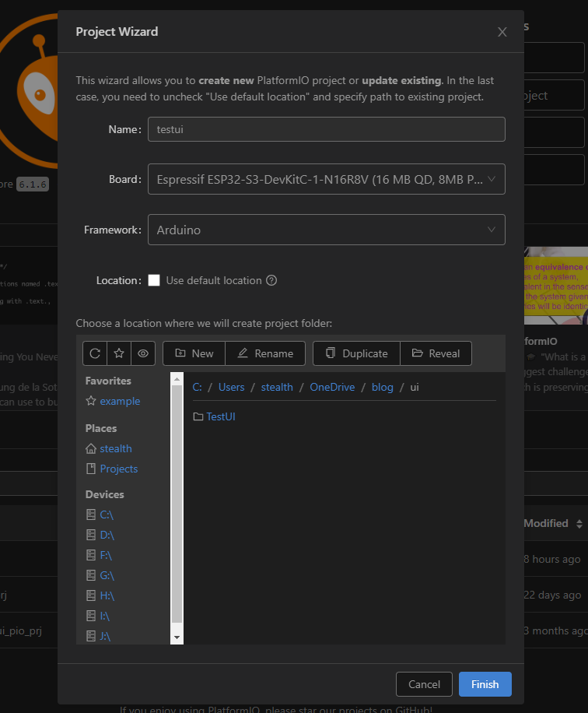Open the Framework dropdown showing Arduino
The height and width of the screenshot is (713, 588).
(x=326, y=230)
